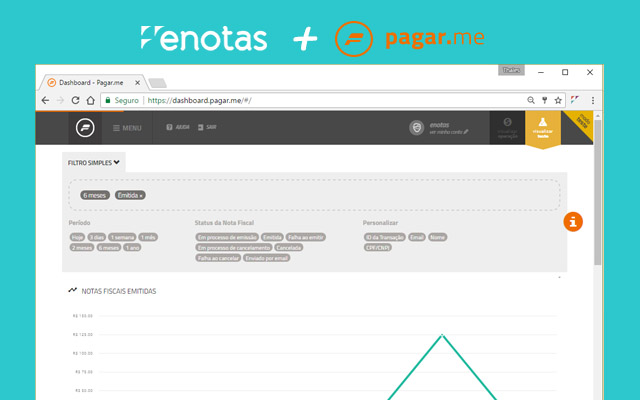Maximize the Chrome window
This screenshot has width=640, height=400.
(x=565, y=72)
